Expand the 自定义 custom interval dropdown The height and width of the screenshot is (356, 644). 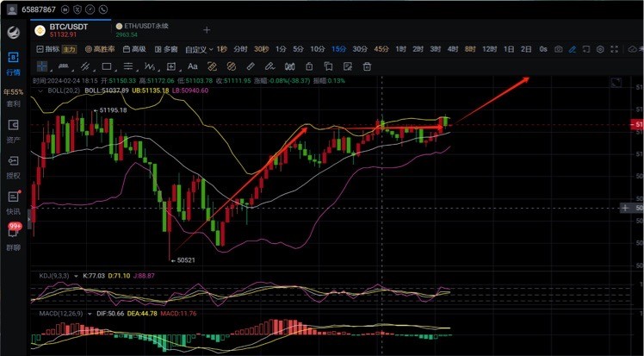[199, 49]
